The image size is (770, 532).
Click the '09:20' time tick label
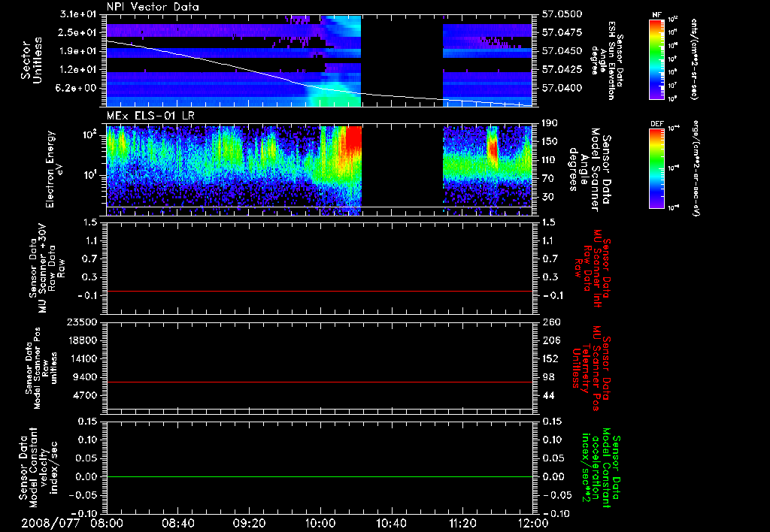click(249, 523)
